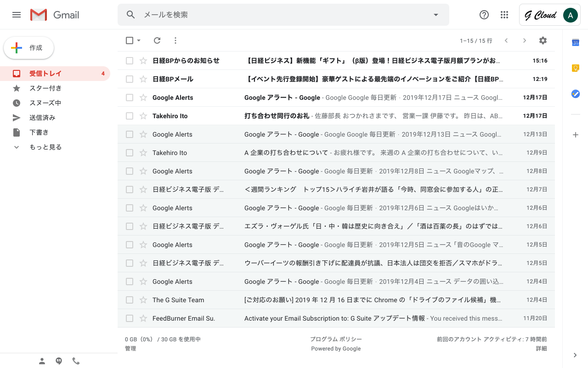Star the Takehiro Ito 打ち合わせ同行のお礼 email
This screenshot has width=588, height=368.
(143, 116)
